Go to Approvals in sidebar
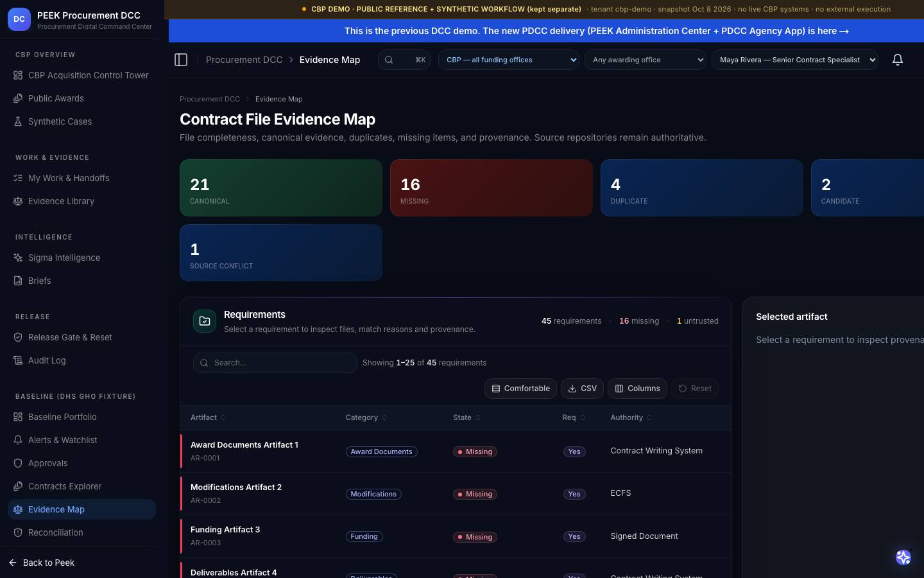 [81, 463]
